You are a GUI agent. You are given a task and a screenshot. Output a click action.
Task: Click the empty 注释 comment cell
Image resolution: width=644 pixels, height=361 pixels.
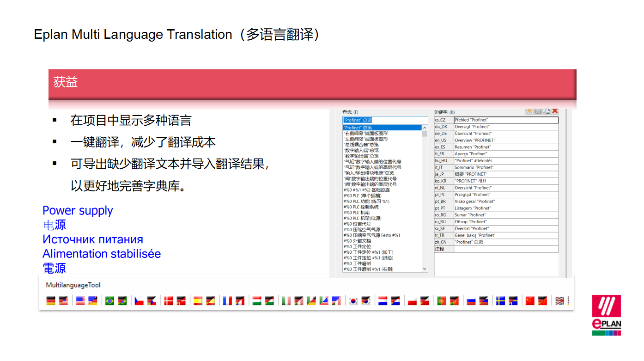(x=506, y=249)
